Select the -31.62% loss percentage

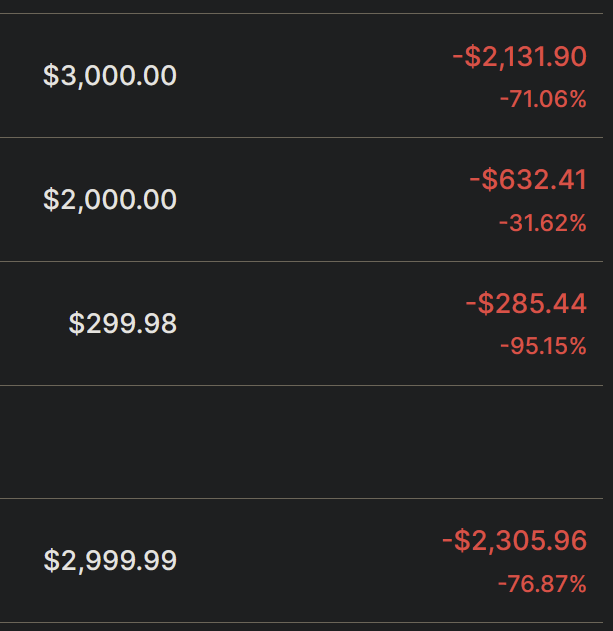542,223
